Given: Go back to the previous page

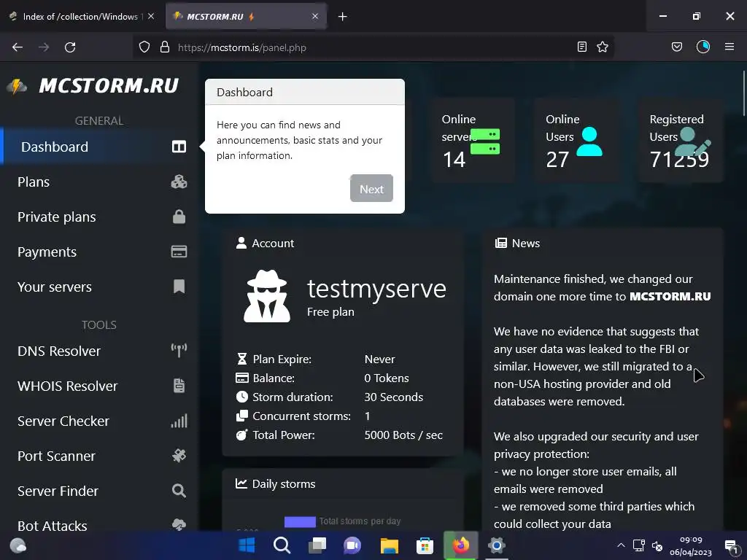Looking at the screenshot, I should (x=18, y=47).
